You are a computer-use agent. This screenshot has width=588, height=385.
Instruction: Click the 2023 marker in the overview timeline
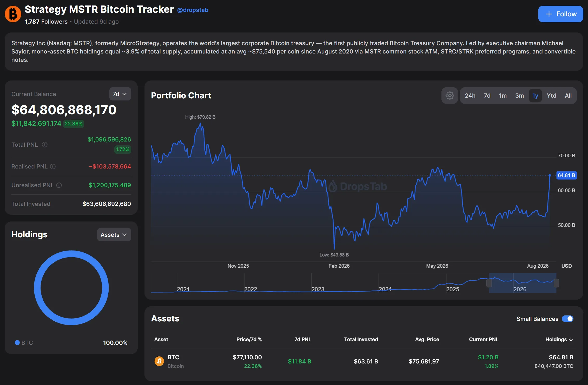(318, 289)
